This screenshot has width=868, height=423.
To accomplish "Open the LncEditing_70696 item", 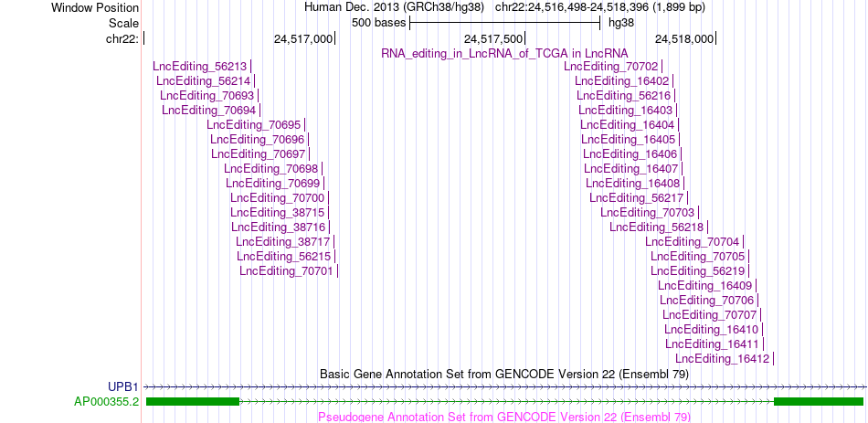I will tap(258, 139).
